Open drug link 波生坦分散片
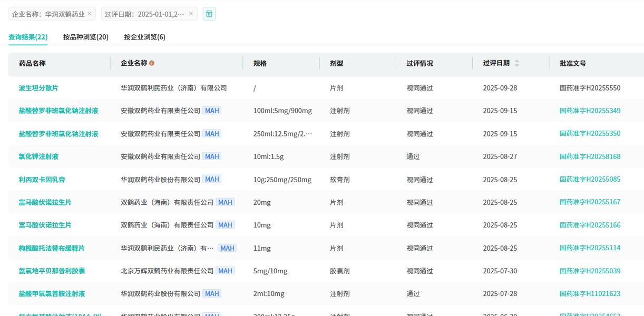This screenshot has width=644, height=316. point(38,88)
